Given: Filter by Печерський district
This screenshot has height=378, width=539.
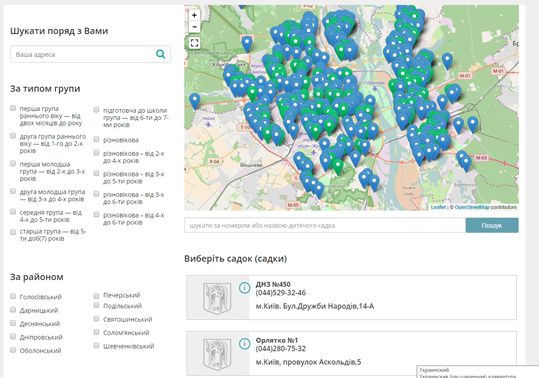Looking at the screenshot, I should (96, 296).
